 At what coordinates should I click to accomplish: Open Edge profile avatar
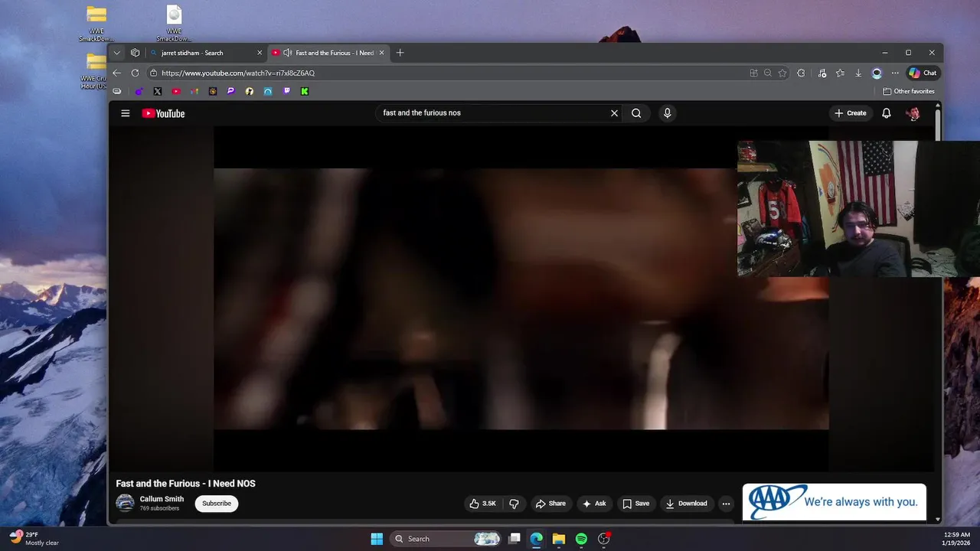pos(877,73)
